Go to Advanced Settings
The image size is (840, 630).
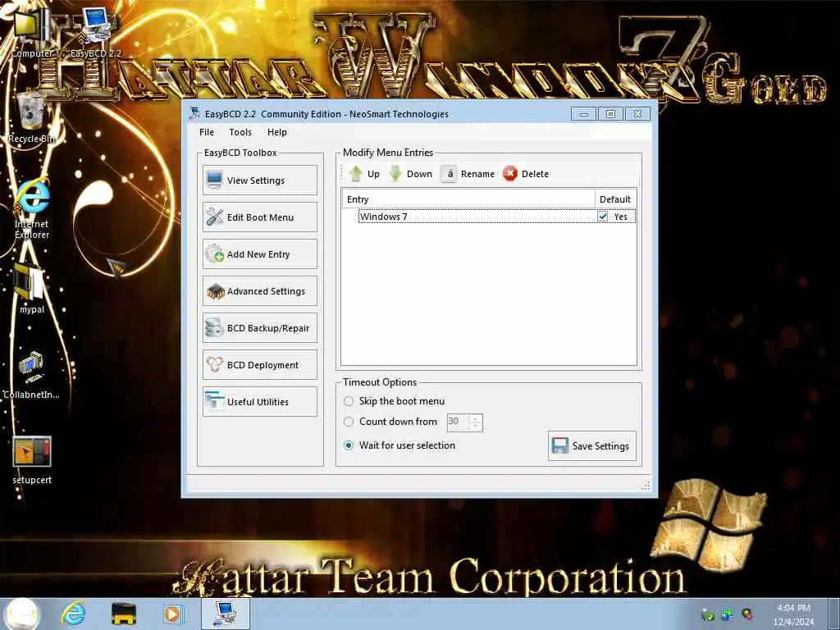[260, 291]
